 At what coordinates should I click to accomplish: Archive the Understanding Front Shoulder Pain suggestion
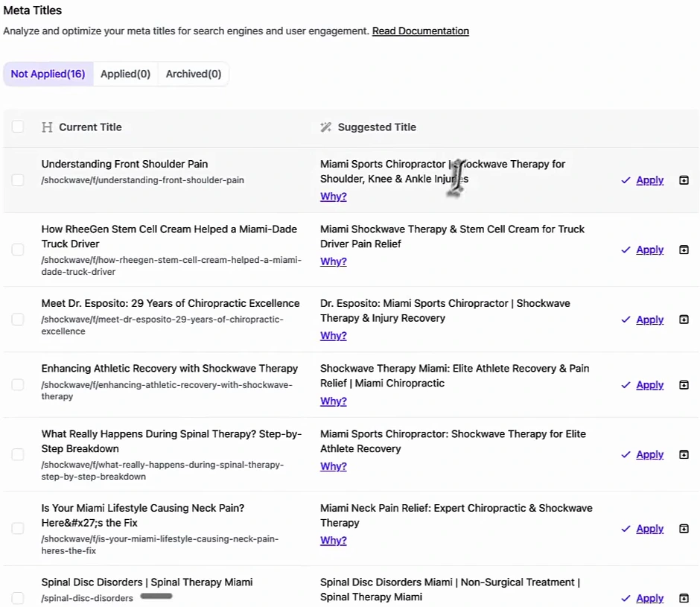click(x=684, y=180)
